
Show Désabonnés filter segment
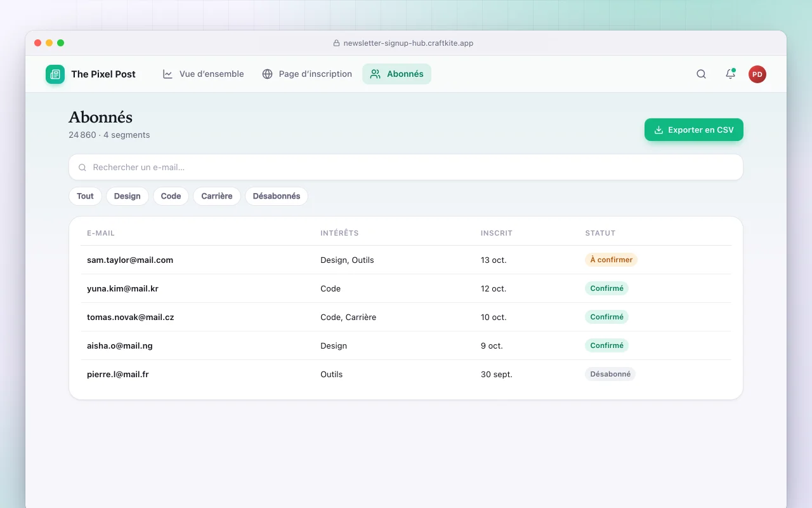277,196
